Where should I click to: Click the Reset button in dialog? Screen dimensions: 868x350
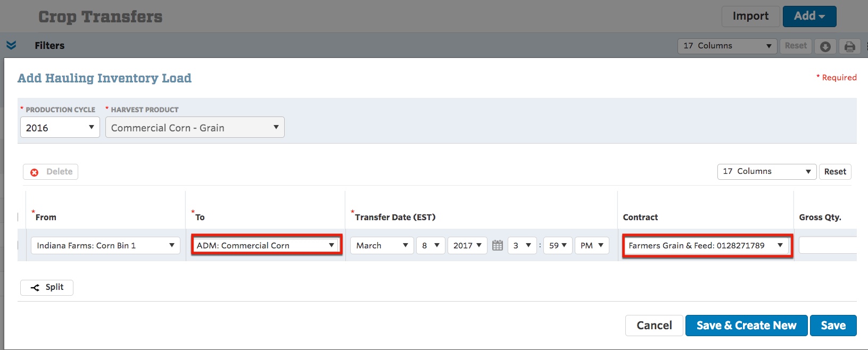(835, 171)
